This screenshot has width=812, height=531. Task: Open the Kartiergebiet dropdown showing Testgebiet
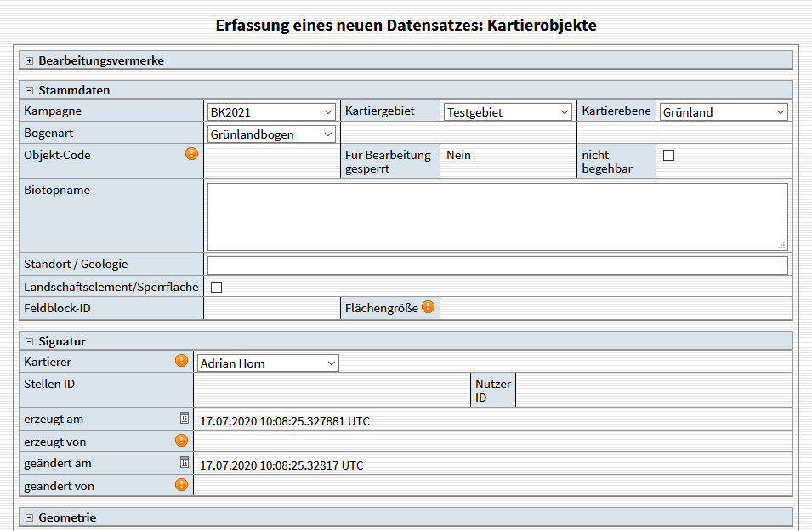pos(508,111)
